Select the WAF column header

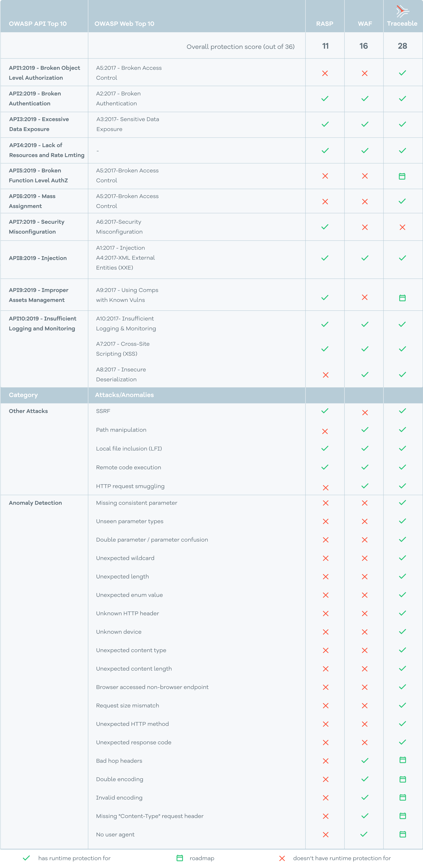point(365,24)
